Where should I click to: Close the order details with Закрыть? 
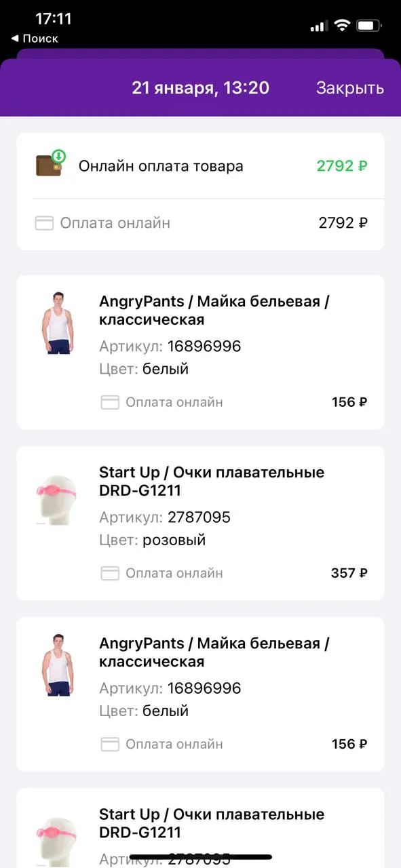point(350,88)
